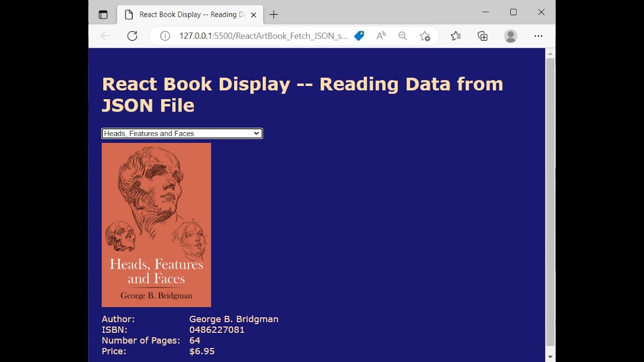Click the browser back arrow
The image size is (644, 362).
[x=105, y=36]
